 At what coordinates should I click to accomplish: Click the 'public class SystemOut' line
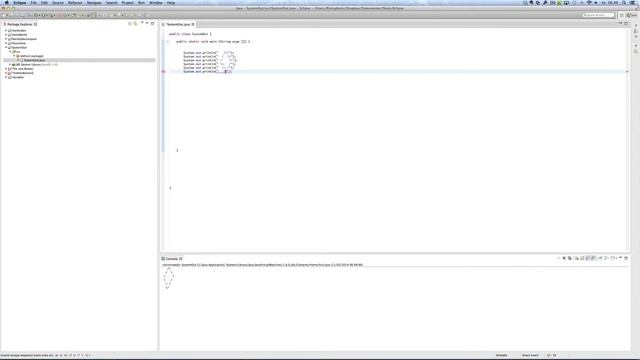[190, 34]
